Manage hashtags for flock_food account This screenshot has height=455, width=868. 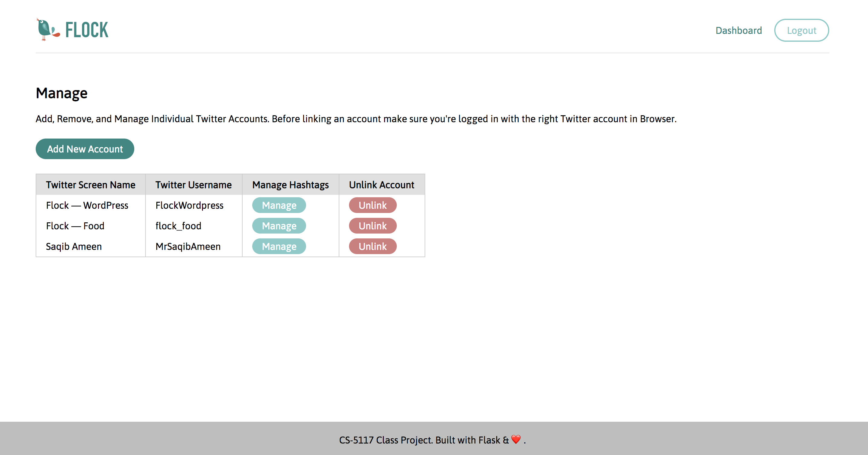(279, 226)
